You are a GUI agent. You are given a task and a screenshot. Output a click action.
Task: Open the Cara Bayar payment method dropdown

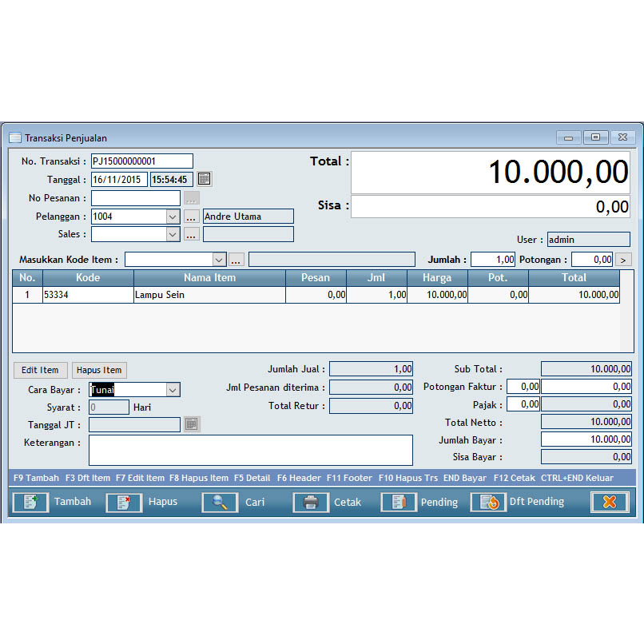[171, 390]
